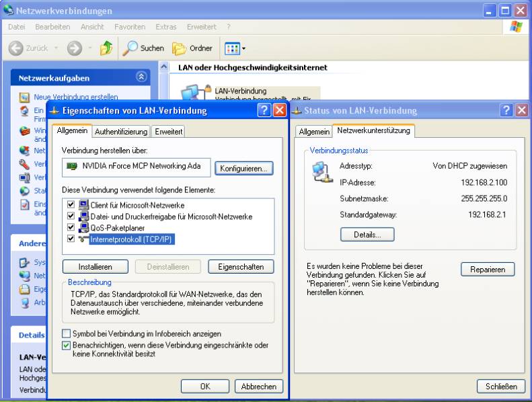Click the Suchen magnifier icon in toolbar
The image size is (532, 402).
click(130, 48)
